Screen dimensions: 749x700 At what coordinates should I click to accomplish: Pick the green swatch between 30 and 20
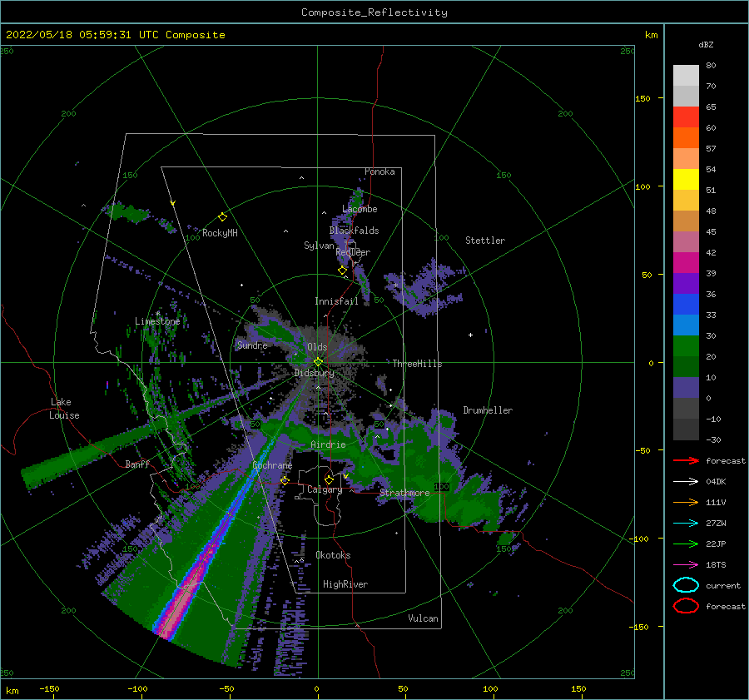686,346
